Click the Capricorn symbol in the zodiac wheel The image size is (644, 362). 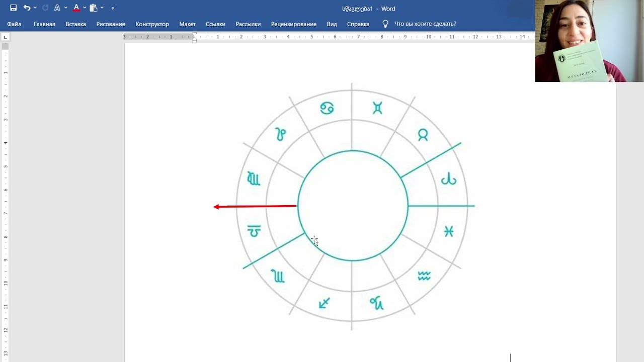click(376, 303)
